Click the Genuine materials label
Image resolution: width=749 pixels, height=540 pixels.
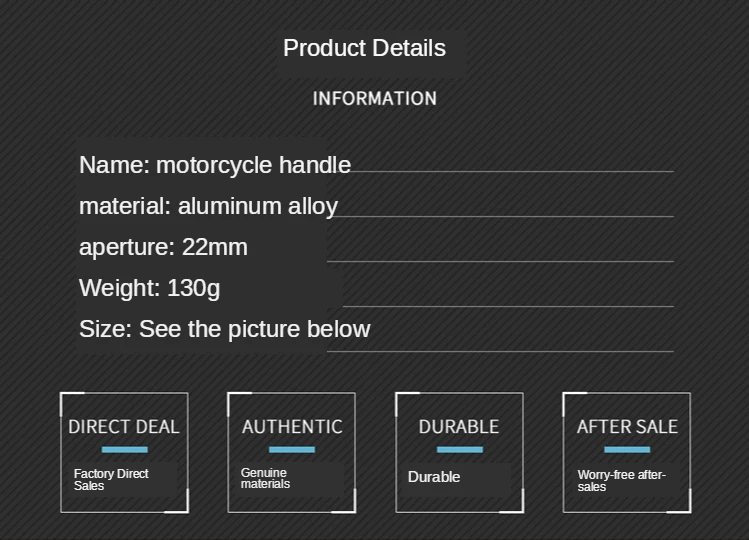[x=265, y=478]
